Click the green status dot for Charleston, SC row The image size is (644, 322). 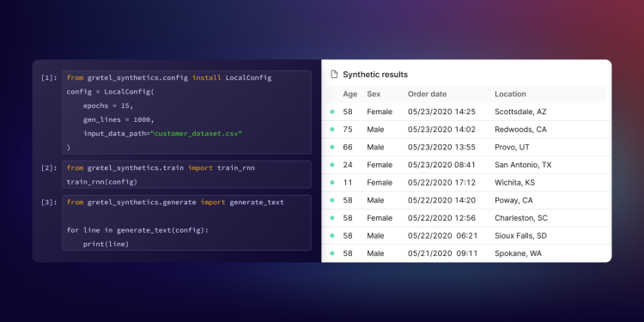[332, 218]
